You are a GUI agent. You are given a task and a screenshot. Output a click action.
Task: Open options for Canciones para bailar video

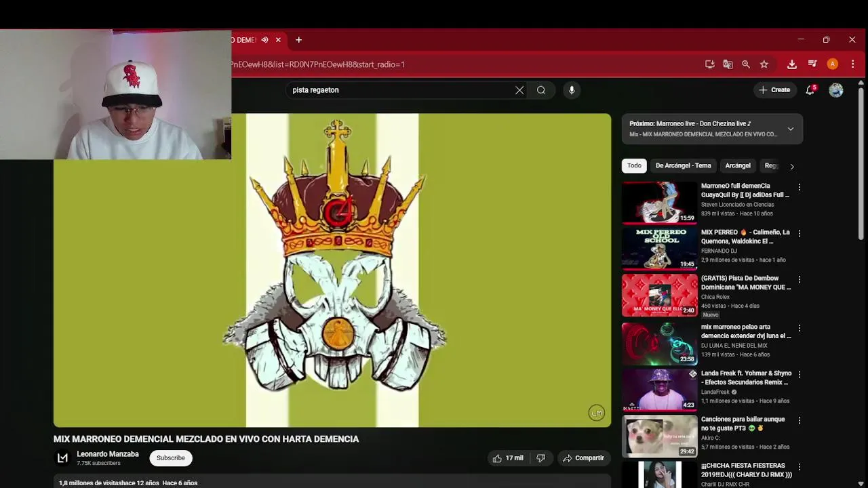(800, 420)
